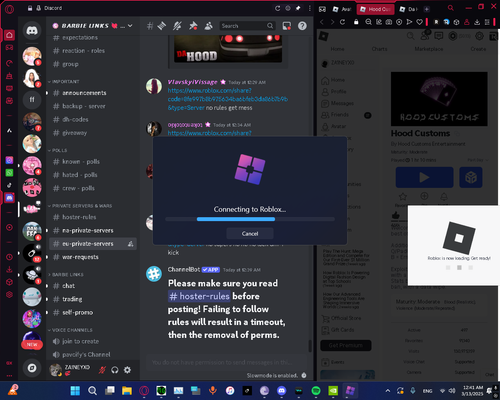Toggle Discord headphones deafen

coord(115,370)
